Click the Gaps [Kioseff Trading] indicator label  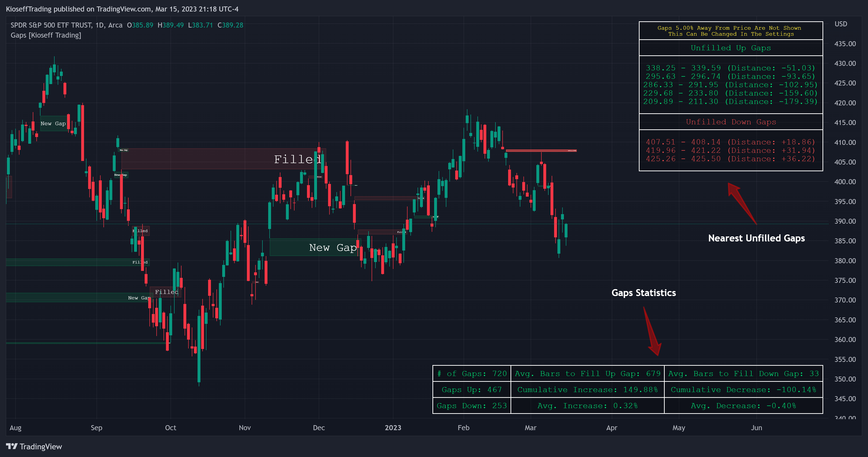46,35
